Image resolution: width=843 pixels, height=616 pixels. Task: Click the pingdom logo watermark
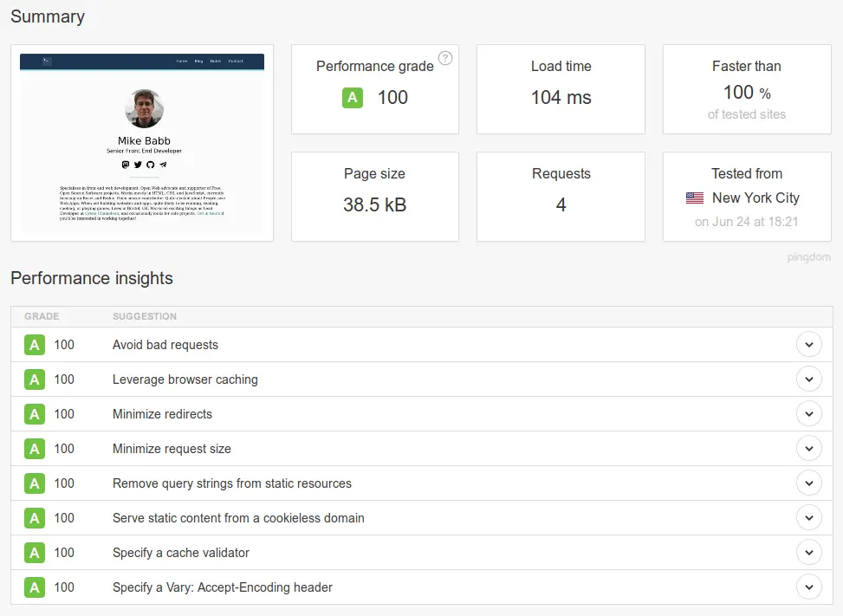tap(808, 257)
